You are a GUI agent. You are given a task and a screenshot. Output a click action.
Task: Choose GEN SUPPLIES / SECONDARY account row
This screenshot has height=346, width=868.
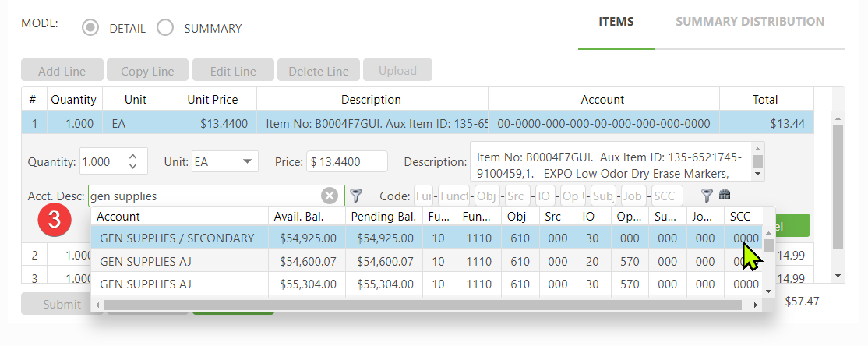click(x=177, y=238)
